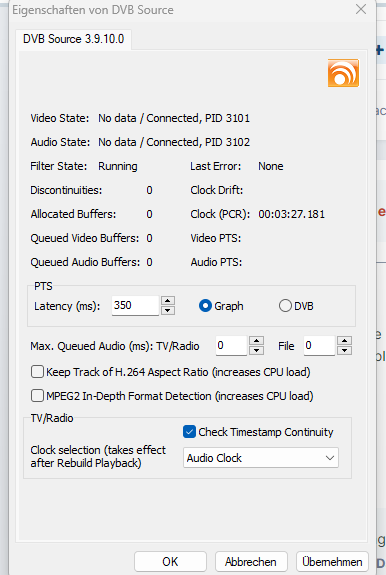This screenshot has height=575, width=386.
Task: Switch to the DVB Source 3.9.10.0 tab
Action: click(x=73, y=39)
